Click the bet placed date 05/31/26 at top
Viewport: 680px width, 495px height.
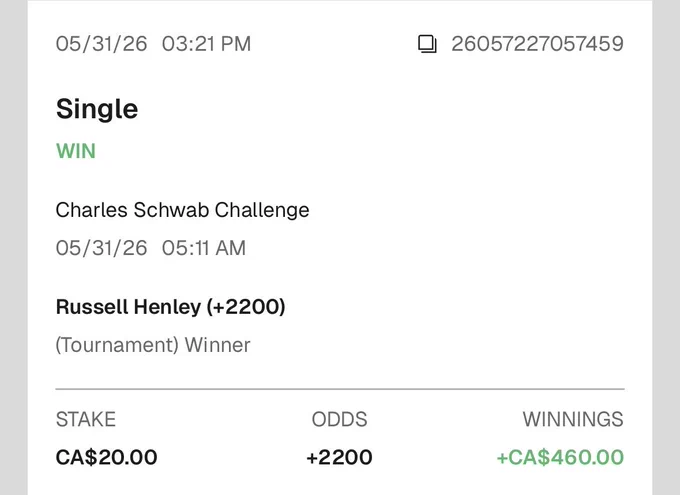pos(101,44)
